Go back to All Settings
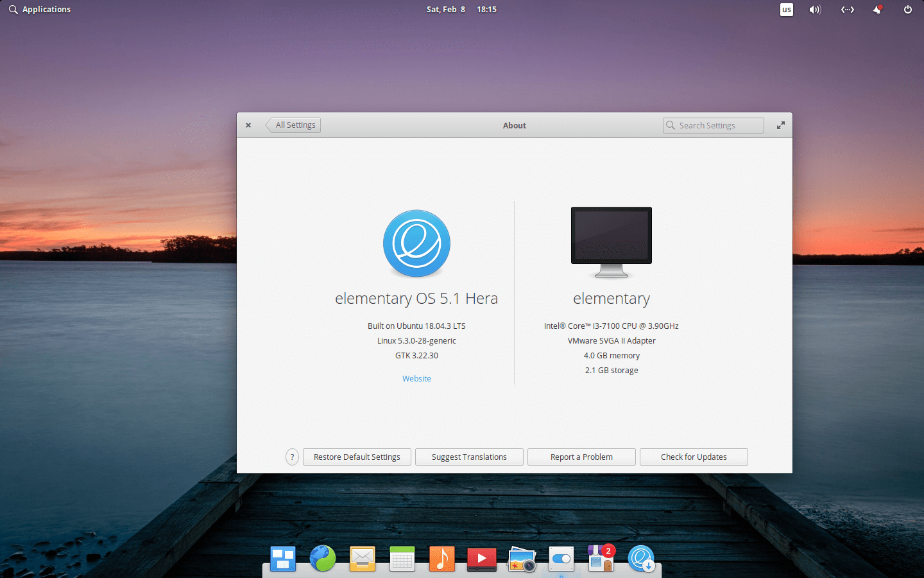Screen dimensions: 924x578 point(293,125)
